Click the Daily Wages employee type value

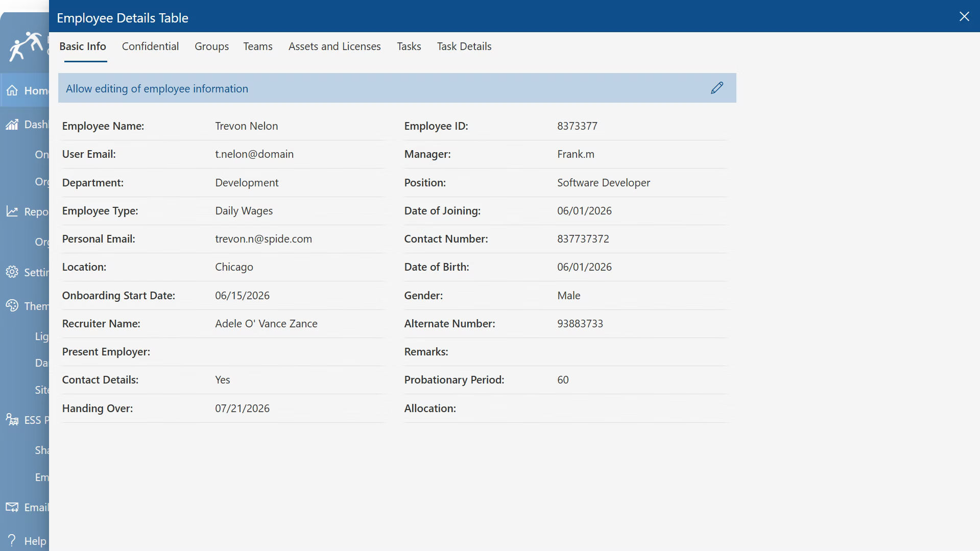pos(244,211)
